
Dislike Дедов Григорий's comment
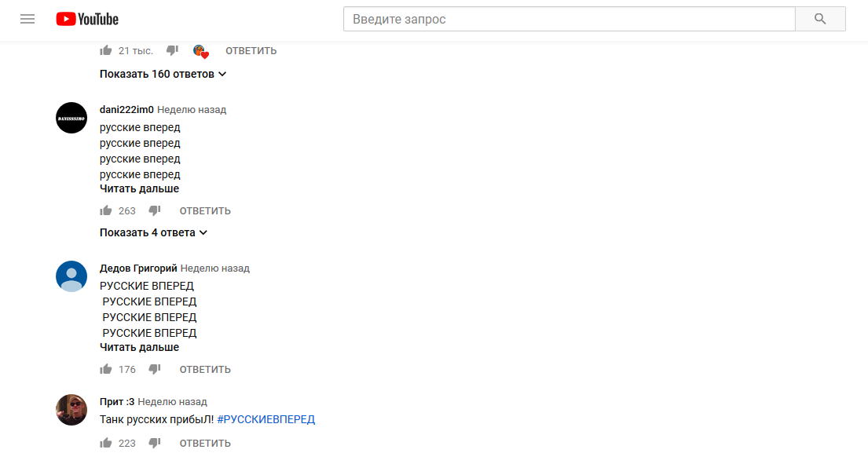click(x=155, y=370)
